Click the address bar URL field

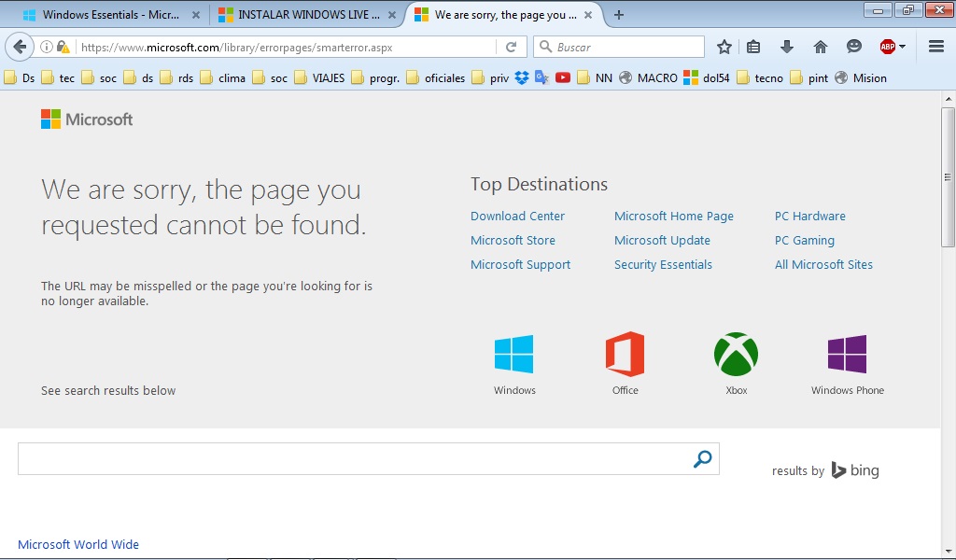287,47
